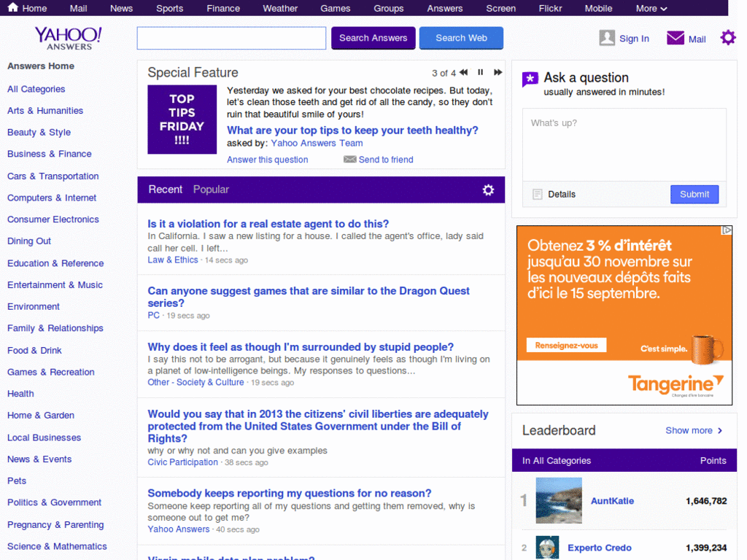Screen dimensions: 747x560
Task: Click the AdChoices icon on Tangerine ad
Action: pyautogui.click(x=727, y=230)
